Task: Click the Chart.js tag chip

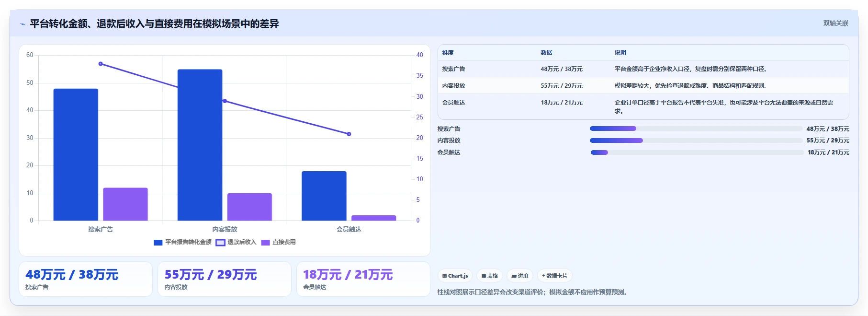Action: tap(455, 276)
